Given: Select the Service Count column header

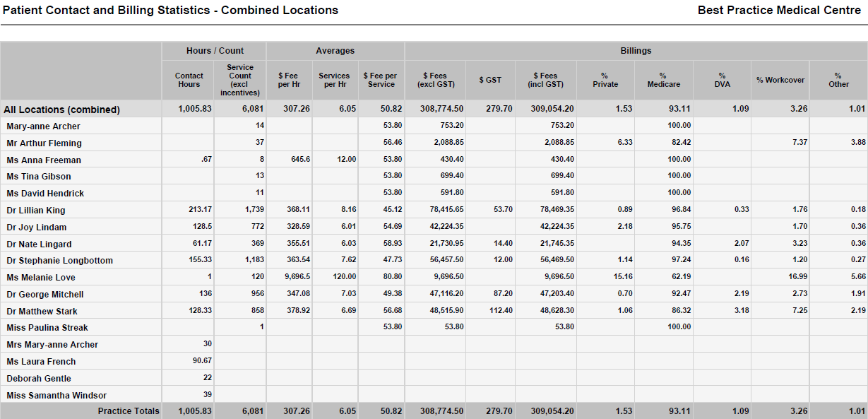Looking at the screenshot, I should (x=240, y=80).
